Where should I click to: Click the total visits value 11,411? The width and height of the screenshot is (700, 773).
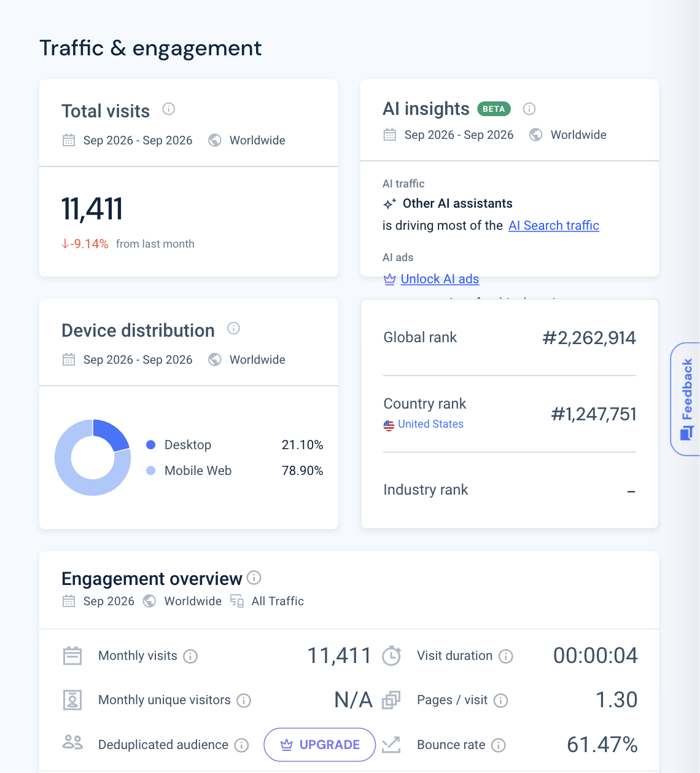pos(92,209)
